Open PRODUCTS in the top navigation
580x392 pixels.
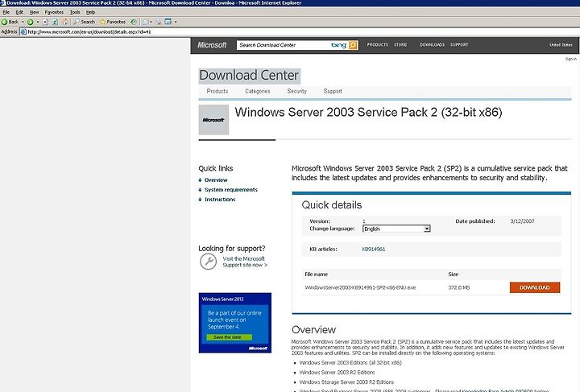click(377, 45)
